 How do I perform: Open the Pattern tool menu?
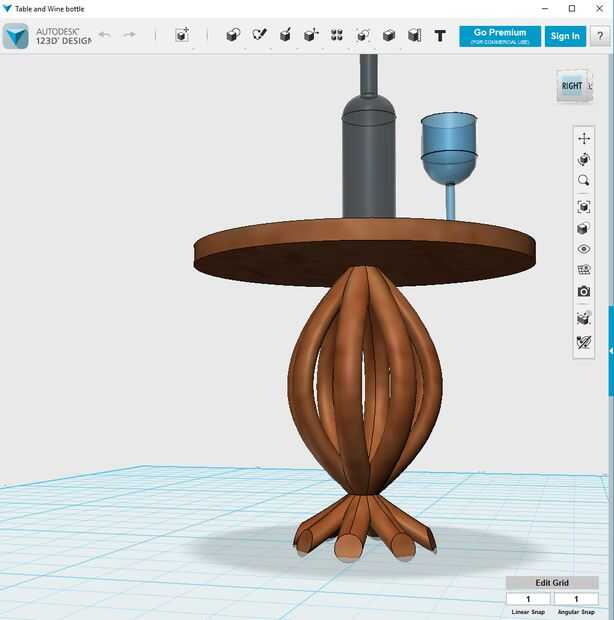coord(337,35)
